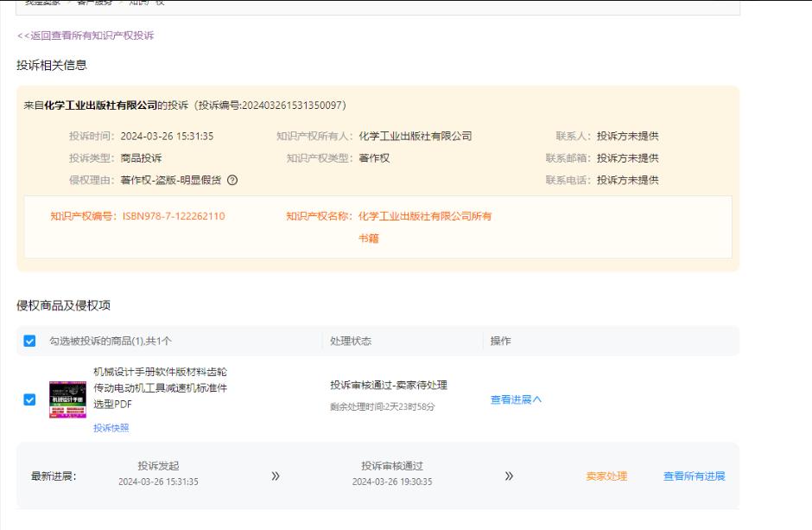
Task: Open 查看所有进展 to view full progress
Action: pyautogui.click(x=694, y=476)
